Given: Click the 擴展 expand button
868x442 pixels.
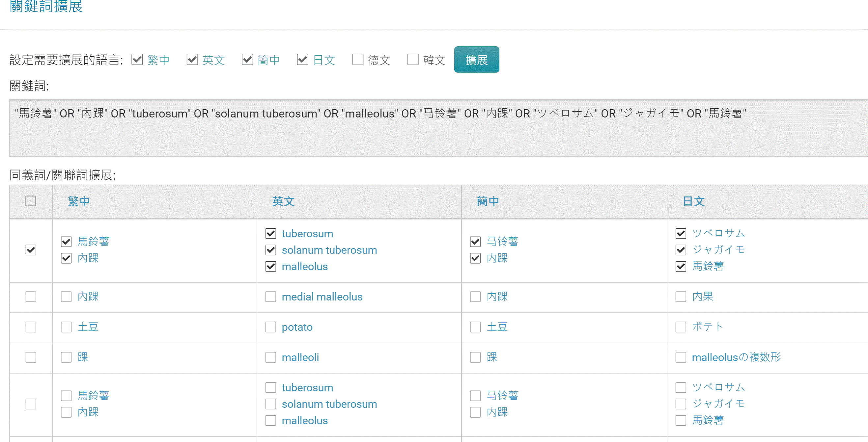Looking at the screenshot, I should pos(476,60).
